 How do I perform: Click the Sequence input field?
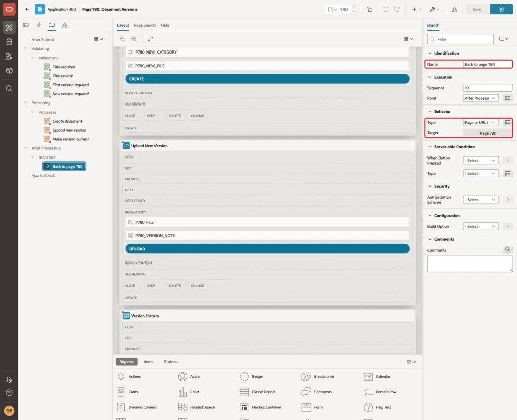488,88
